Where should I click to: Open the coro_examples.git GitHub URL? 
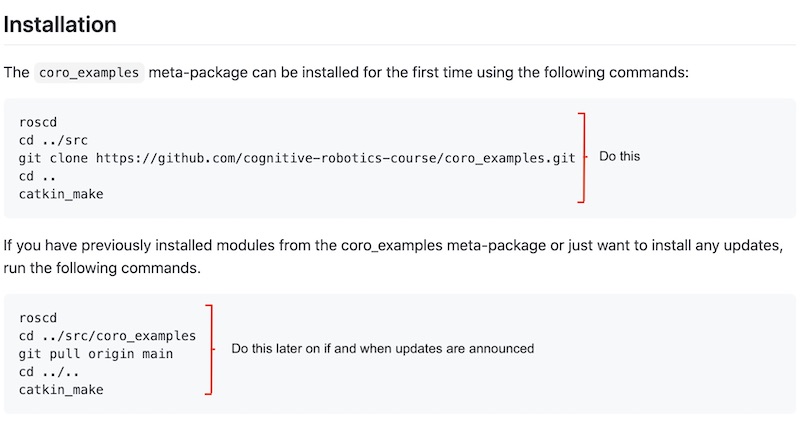[x=336, y=158]
